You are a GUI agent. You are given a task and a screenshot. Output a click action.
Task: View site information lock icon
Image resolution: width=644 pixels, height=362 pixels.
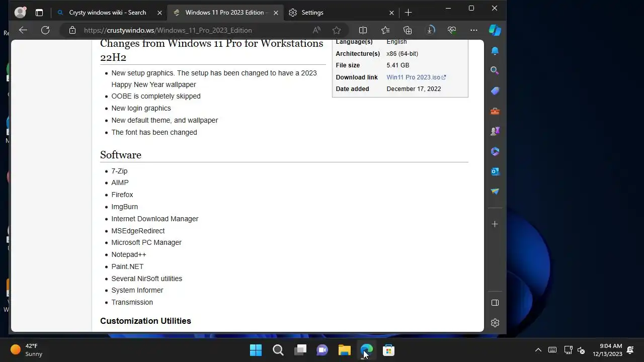[x=72, y=30]
